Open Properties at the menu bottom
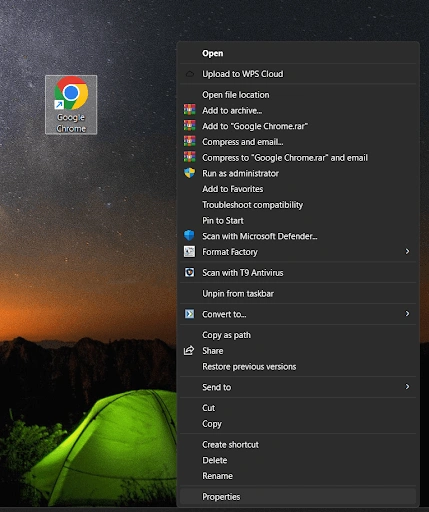 click(298, 497)
